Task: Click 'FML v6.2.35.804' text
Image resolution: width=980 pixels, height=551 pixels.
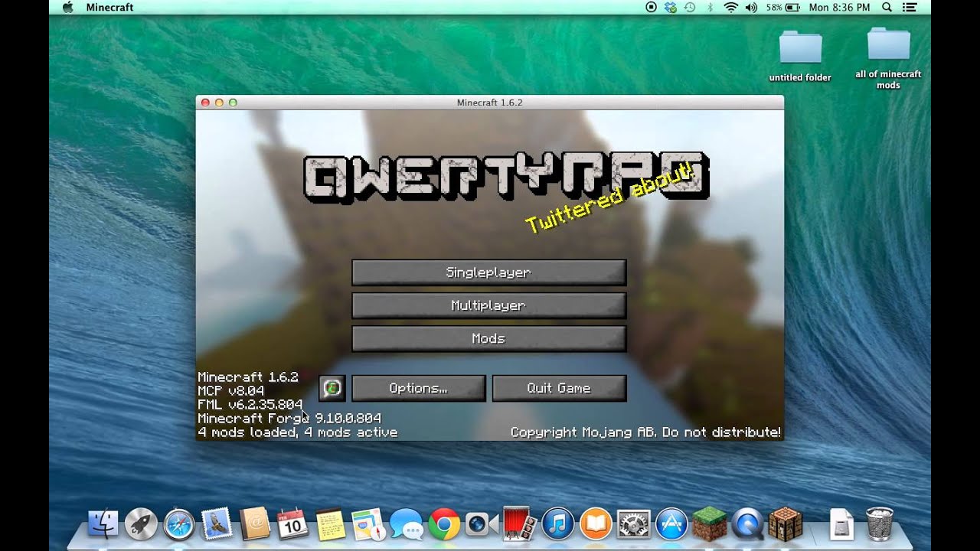Action: (x=250, y=405)
